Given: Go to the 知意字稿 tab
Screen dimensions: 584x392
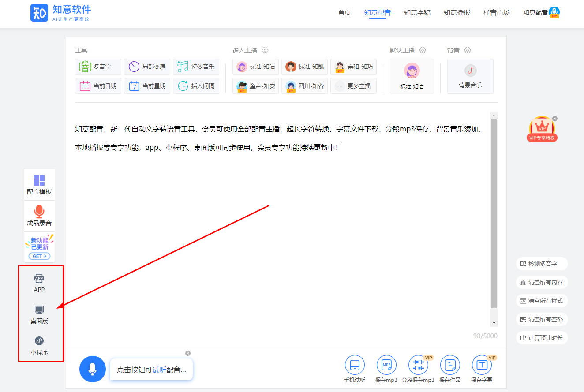Looking at the screenshot, I should 417,13.
